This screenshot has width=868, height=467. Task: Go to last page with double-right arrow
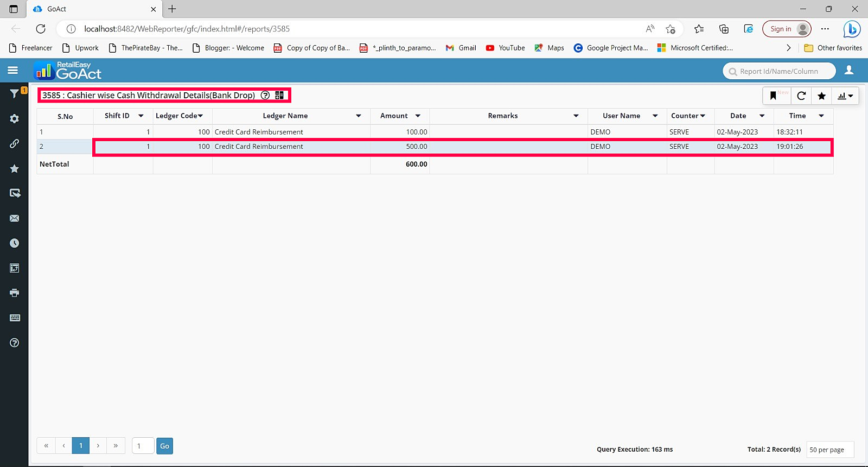click(116, 446)
